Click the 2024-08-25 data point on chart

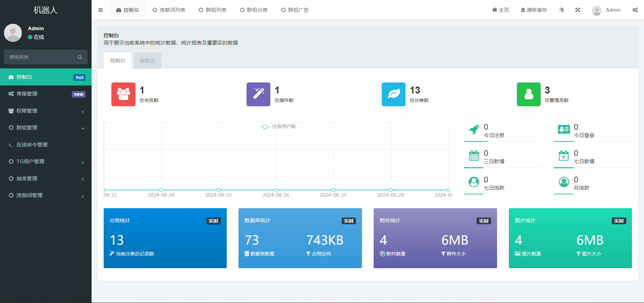tap(218, 190)
